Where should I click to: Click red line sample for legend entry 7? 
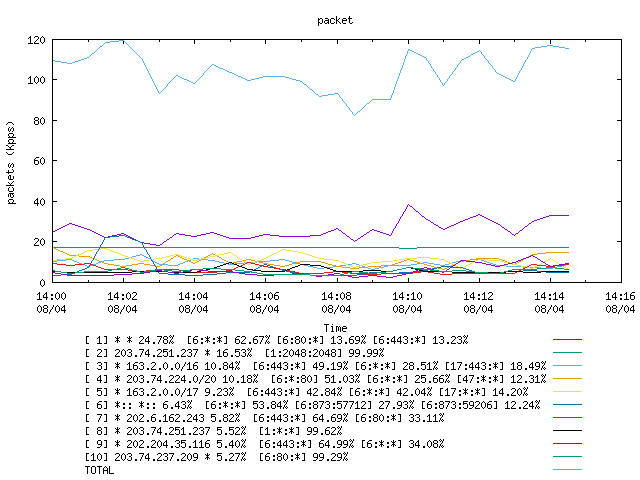(x=567, y=418)
